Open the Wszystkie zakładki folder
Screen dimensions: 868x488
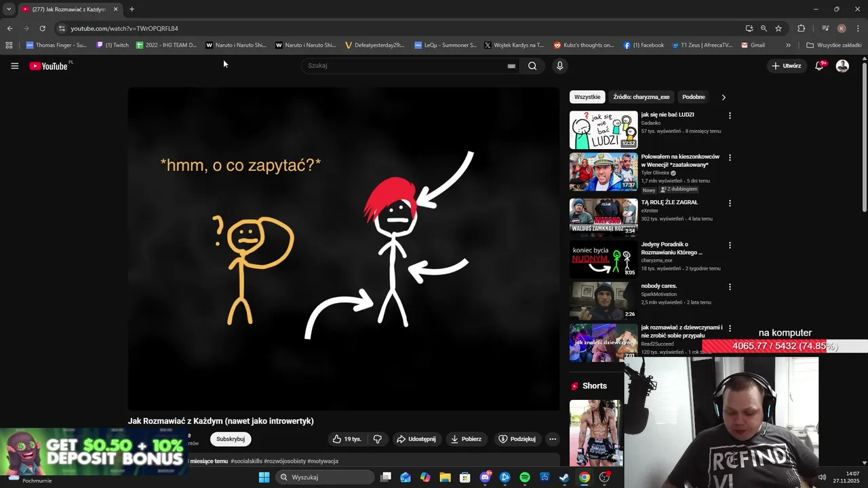tap(834, 45)
